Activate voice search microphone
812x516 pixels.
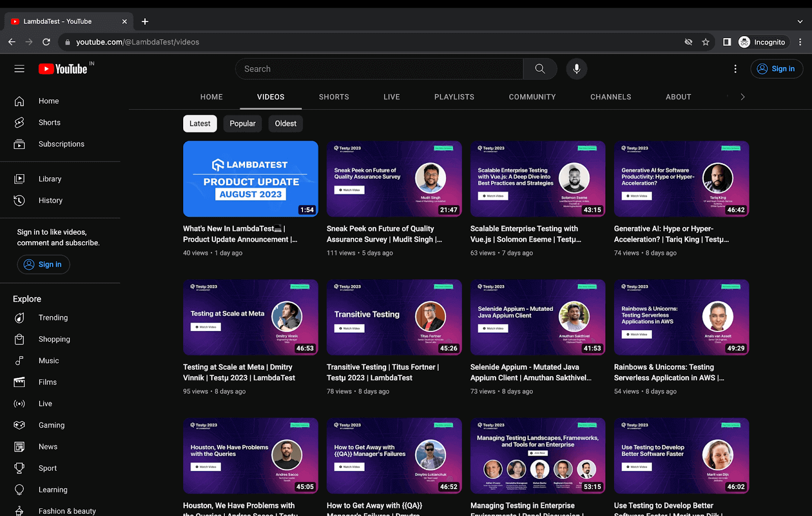point(577,69)
